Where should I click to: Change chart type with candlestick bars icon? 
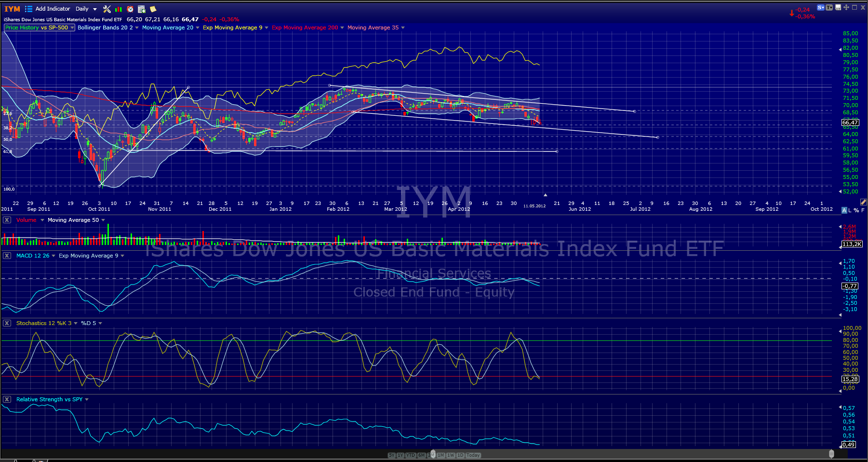click(119, 9)
